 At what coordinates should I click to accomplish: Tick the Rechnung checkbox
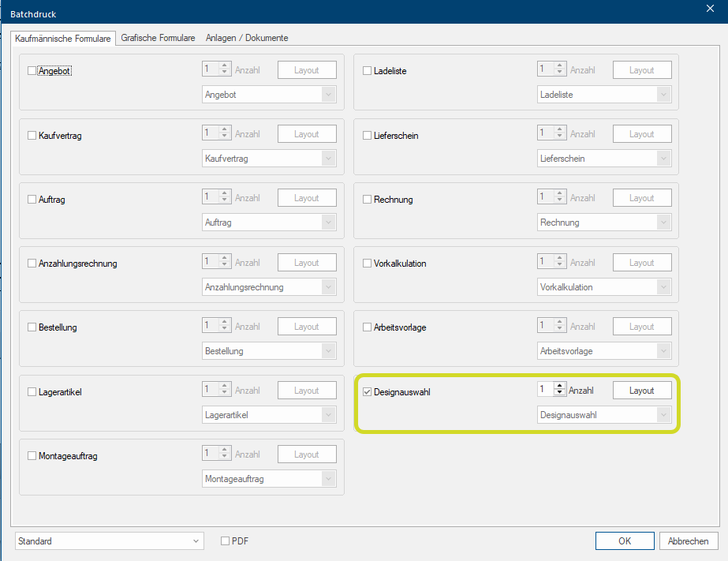tap(367, 200)
